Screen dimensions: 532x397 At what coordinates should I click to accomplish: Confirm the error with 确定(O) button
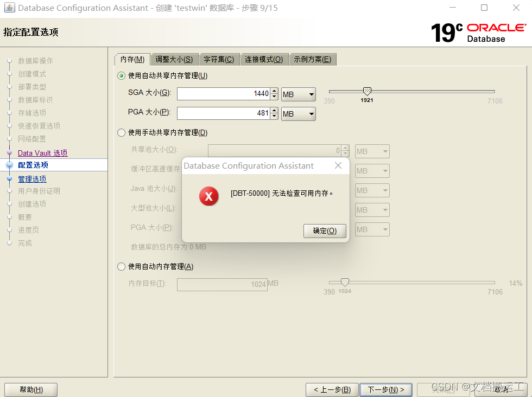[x=325, y=231]
